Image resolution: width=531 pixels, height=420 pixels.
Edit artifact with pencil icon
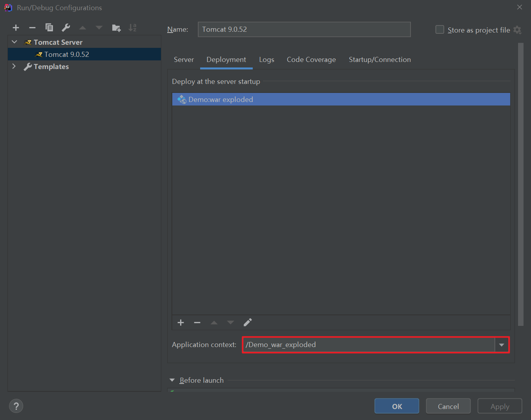[x=248, y=322]
